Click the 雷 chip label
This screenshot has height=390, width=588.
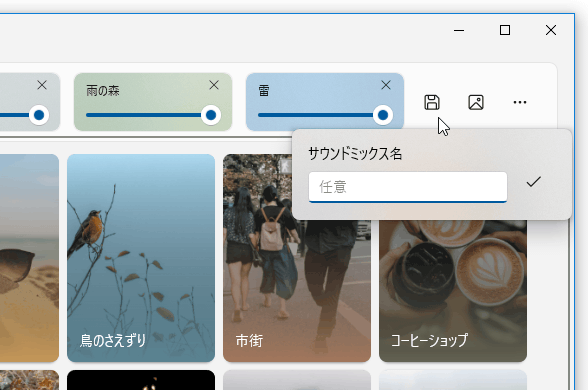[x=264, y=91]
